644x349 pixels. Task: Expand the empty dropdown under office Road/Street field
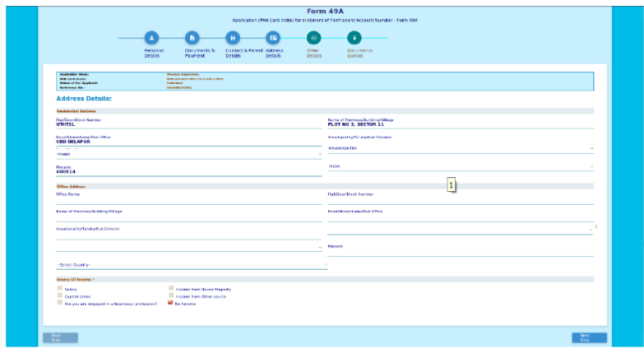(461, 229)
